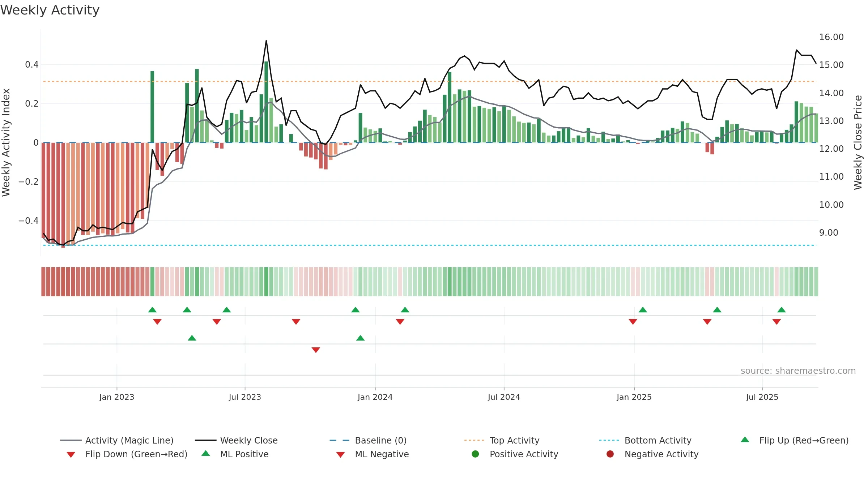Select the first Flip Up triangle after Jan 2025
This screenshot has width=868, height=488.
pyautogui.click(x=643, y=310)
